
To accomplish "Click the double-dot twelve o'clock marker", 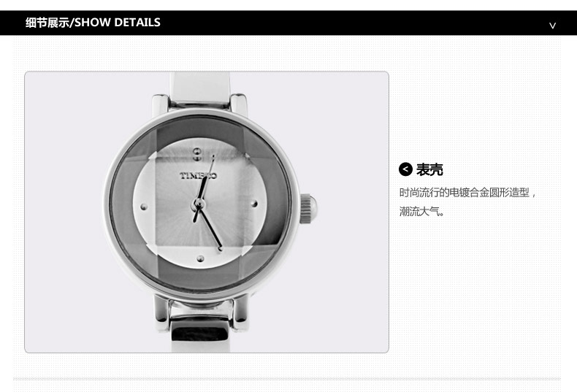I will pyautogui.click(x=197, y=155).
